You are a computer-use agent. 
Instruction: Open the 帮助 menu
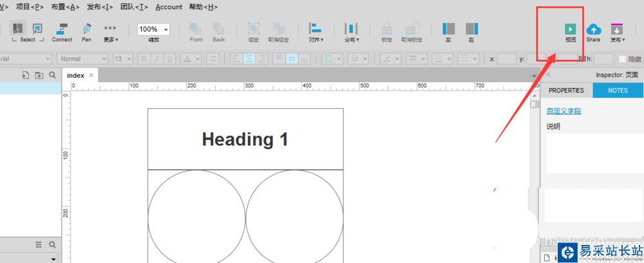tap(204, 7)
